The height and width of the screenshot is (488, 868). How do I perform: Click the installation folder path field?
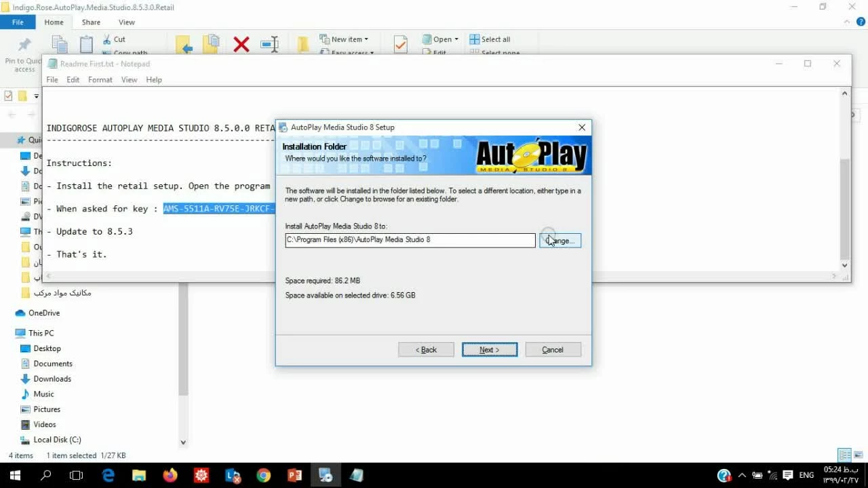coord(410,240)
